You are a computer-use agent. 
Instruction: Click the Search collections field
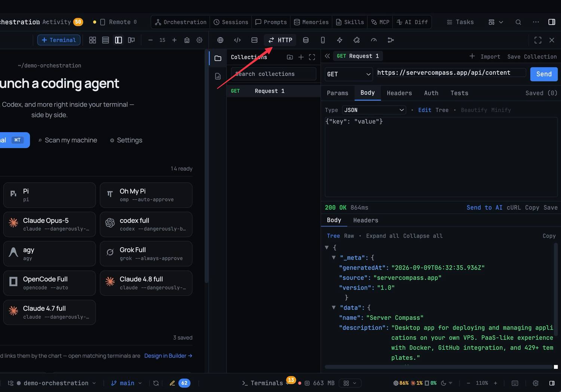coord(273,74)
